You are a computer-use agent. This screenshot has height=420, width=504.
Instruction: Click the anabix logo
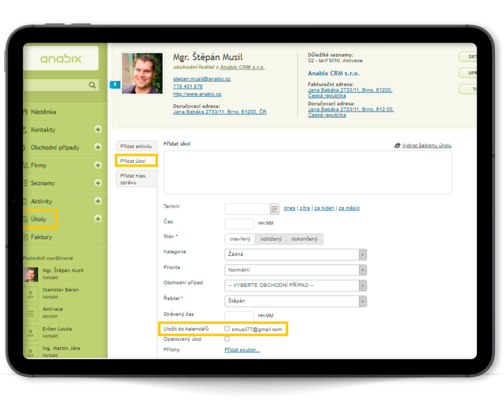click(x=61, y=58)
